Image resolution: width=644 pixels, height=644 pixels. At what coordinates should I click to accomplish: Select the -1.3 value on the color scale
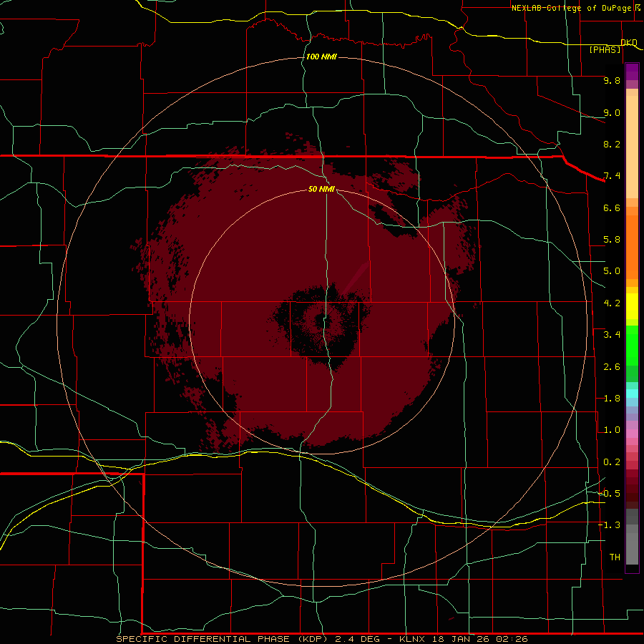pos(609,525)
